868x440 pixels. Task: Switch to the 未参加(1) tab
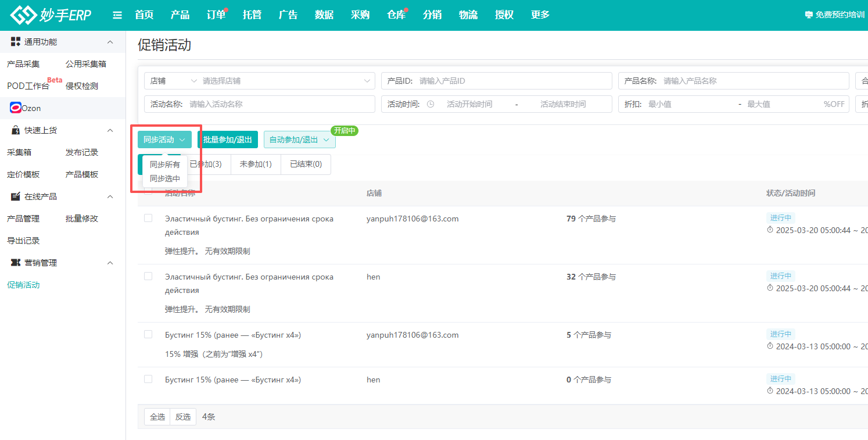click(x=256, y=164)
